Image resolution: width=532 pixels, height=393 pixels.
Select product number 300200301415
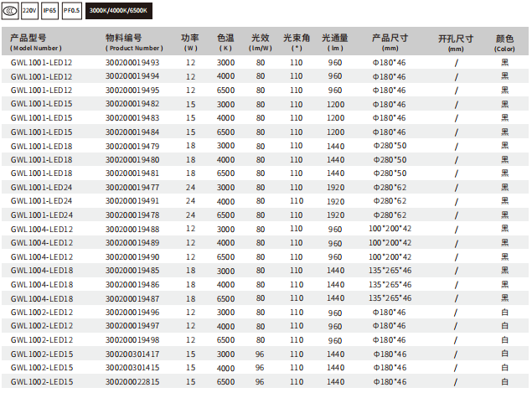coord(132,368)
